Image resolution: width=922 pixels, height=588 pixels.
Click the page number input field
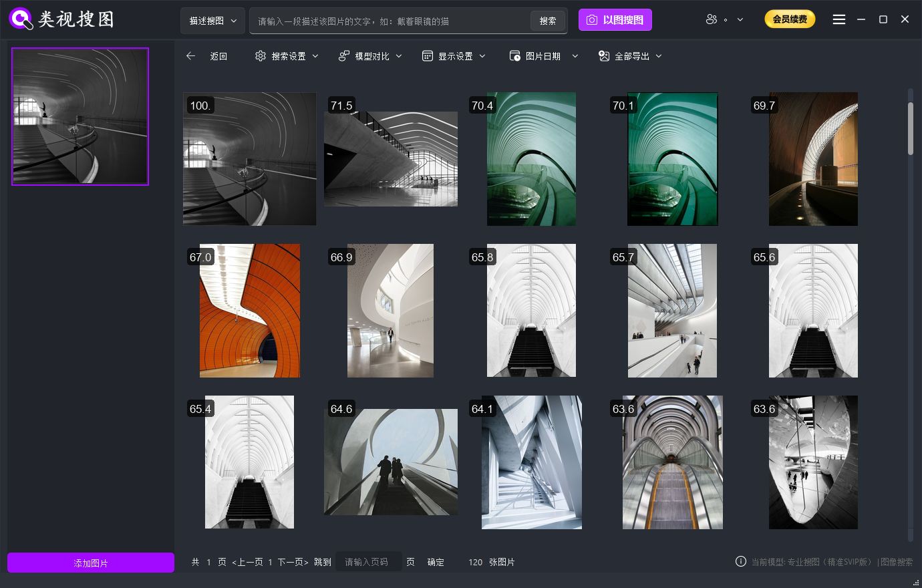368,562
